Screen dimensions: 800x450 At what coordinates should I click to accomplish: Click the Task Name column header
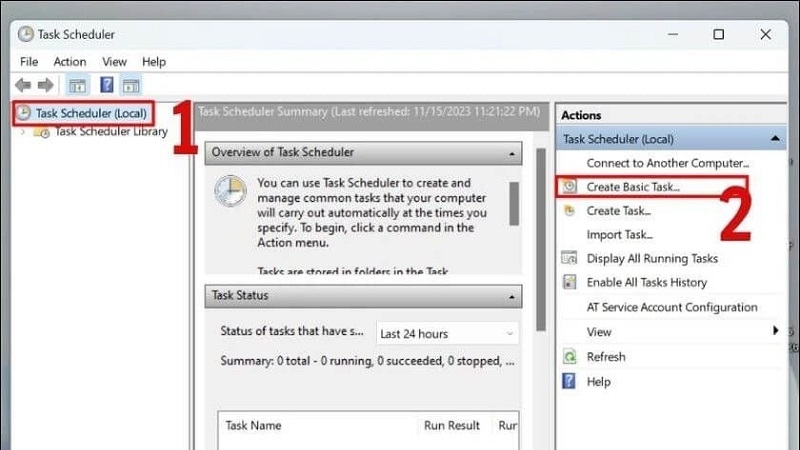tap(252, 425)
